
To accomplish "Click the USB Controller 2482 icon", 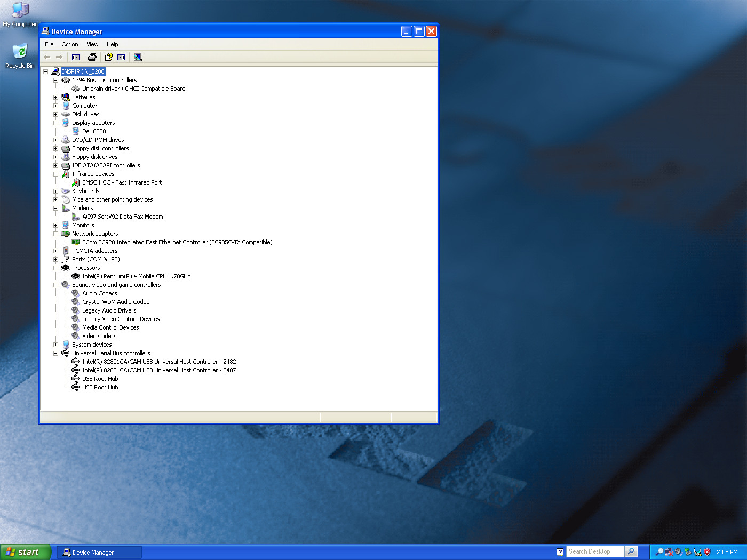I will (76, 362).
